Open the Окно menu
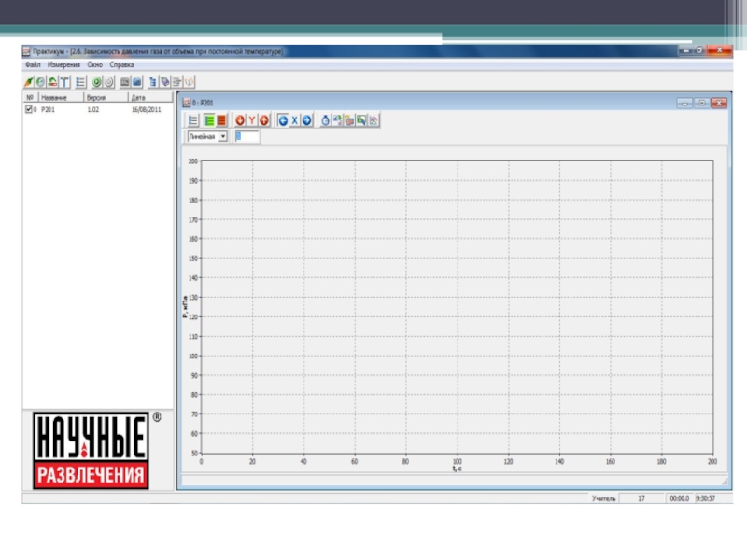The height and width of the screenshot is (560, 747). [x=95, y=64]
